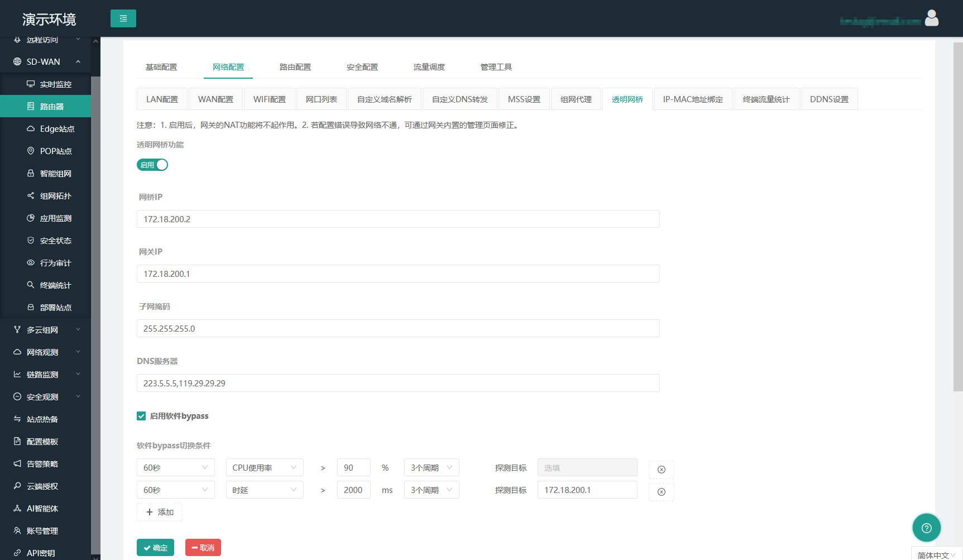The height and width of the screenshot is (560, 963).
Task: Click the 时延 threshold field showing 2000
Action: pyautogui.click(x=354, y=490)
